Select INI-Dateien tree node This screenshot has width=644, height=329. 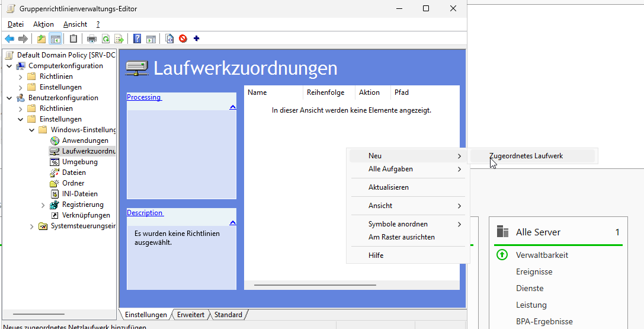[80, 194]
